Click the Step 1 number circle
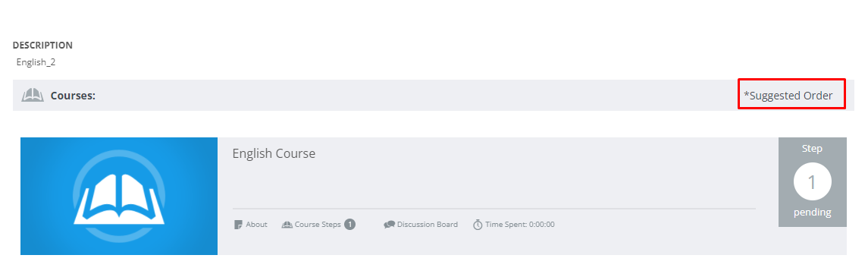 click(812, 181)
